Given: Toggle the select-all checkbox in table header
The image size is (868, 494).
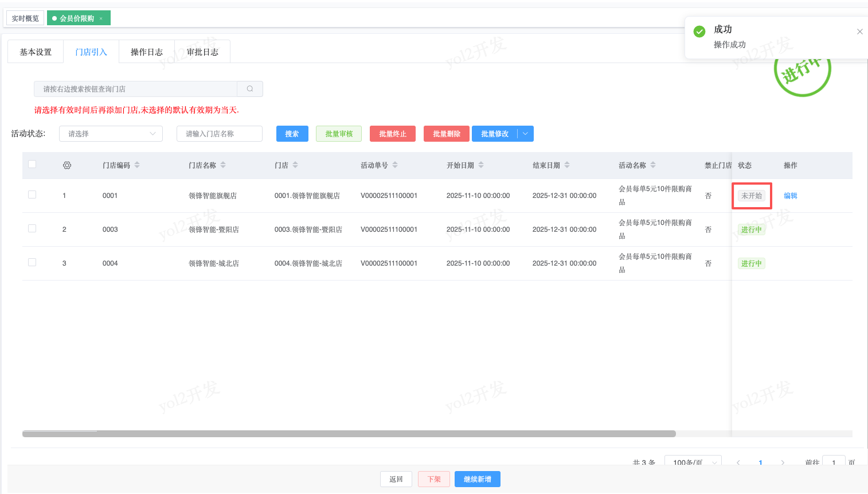Looking at the screenshot, I should click(x=32, y=164).
